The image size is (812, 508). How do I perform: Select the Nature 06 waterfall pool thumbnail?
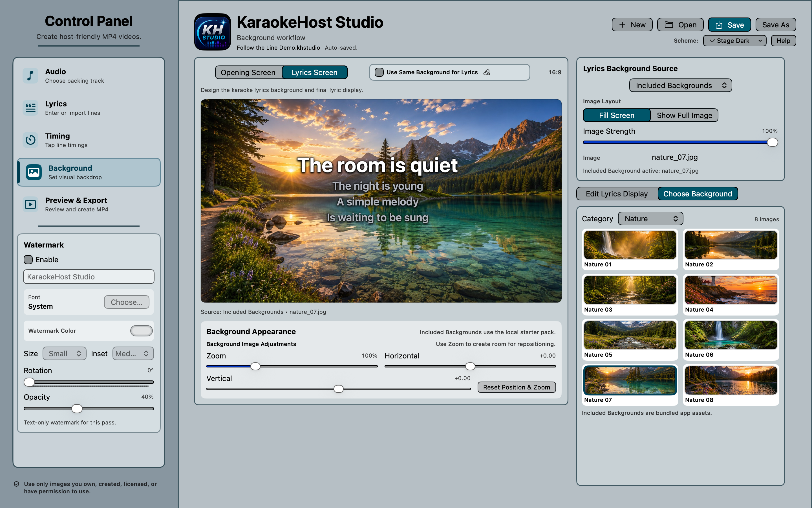tap(731, 340)
